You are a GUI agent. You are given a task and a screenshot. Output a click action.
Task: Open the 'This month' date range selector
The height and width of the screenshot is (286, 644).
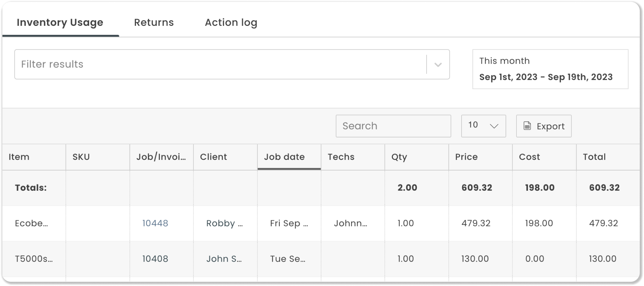(550, 69)
